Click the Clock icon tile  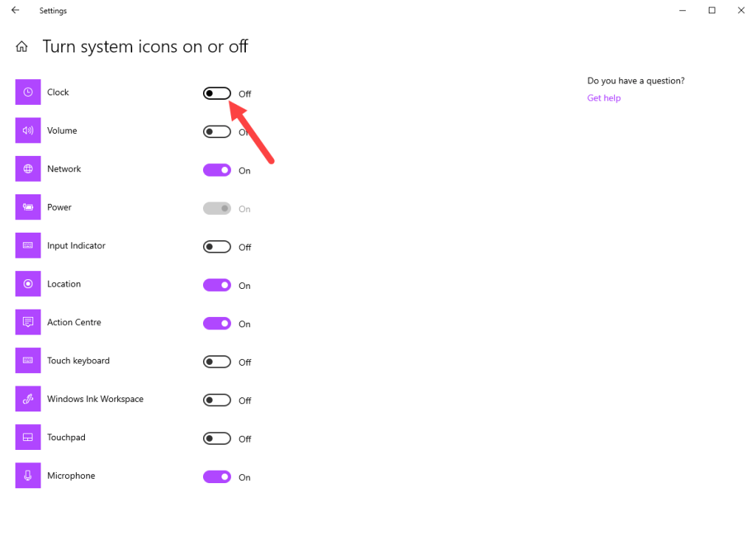click(28, 92)
